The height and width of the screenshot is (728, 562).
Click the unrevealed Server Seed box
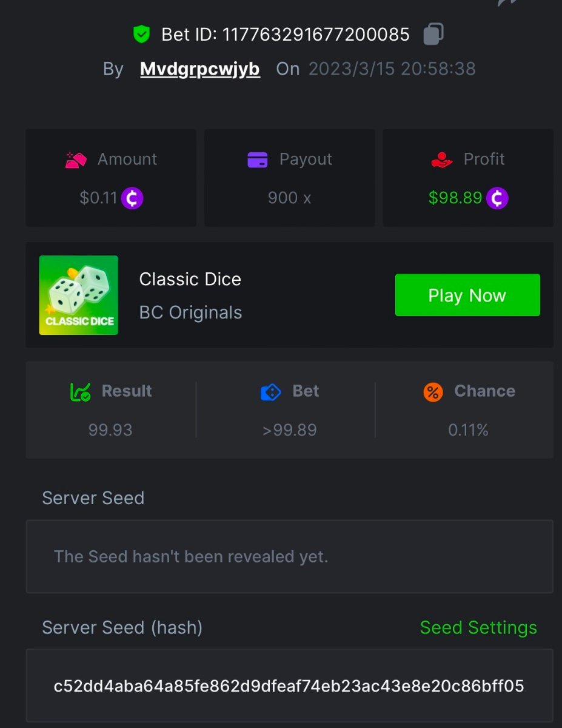[289, 556]
